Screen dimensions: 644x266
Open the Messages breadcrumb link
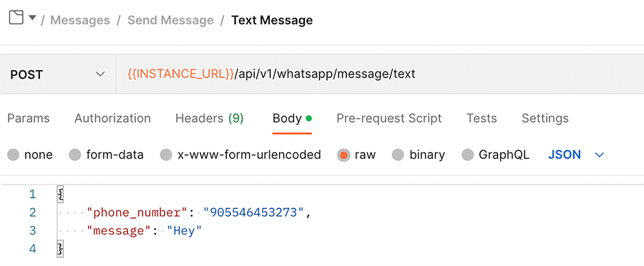point(80,20)
